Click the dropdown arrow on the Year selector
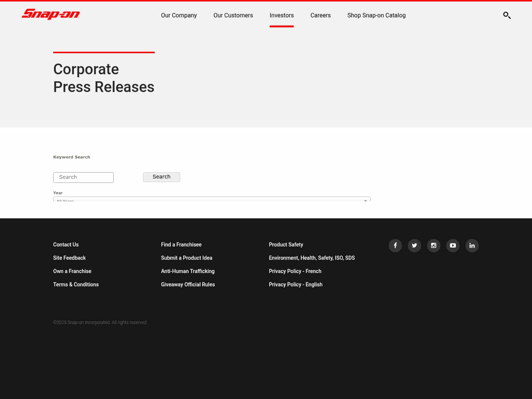The width and height of the screenshot is (532, 399). 365,201
